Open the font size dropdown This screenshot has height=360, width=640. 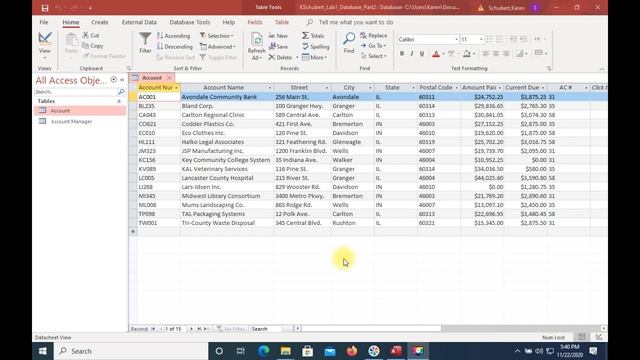(481, 39)
